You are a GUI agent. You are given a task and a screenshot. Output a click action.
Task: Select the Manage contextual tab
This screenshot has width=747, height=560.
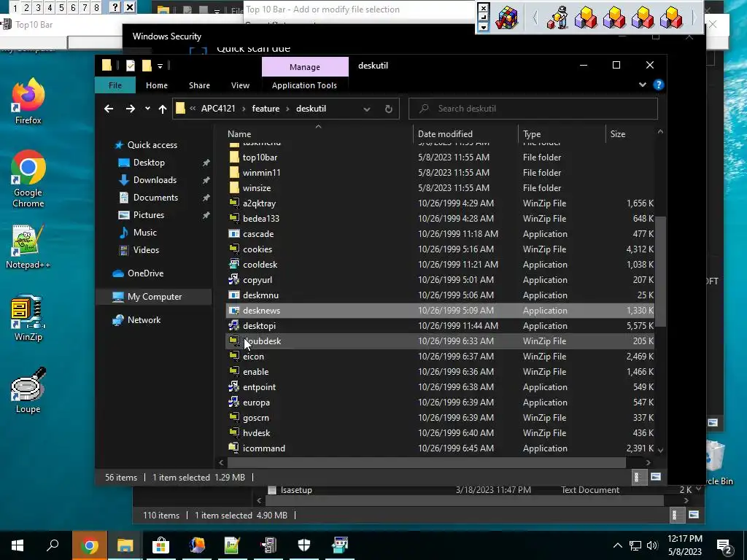click(x=305, y=67)
